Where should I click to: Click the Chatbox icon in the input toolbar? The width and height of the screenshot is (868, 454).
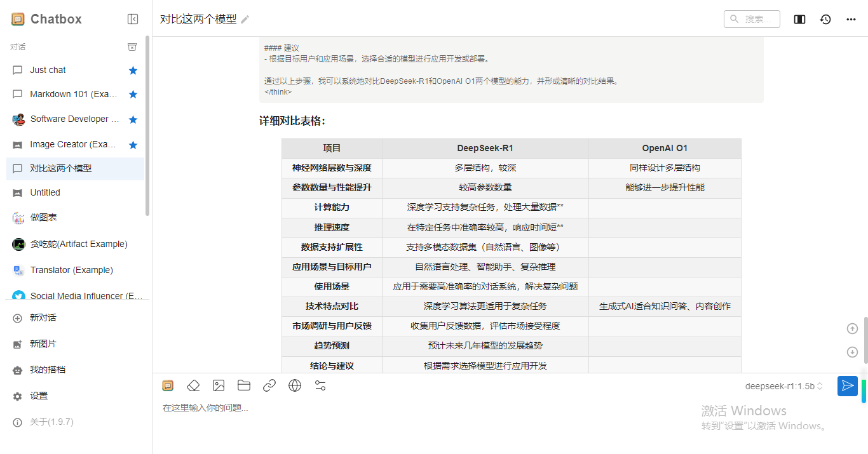[168, 385]
